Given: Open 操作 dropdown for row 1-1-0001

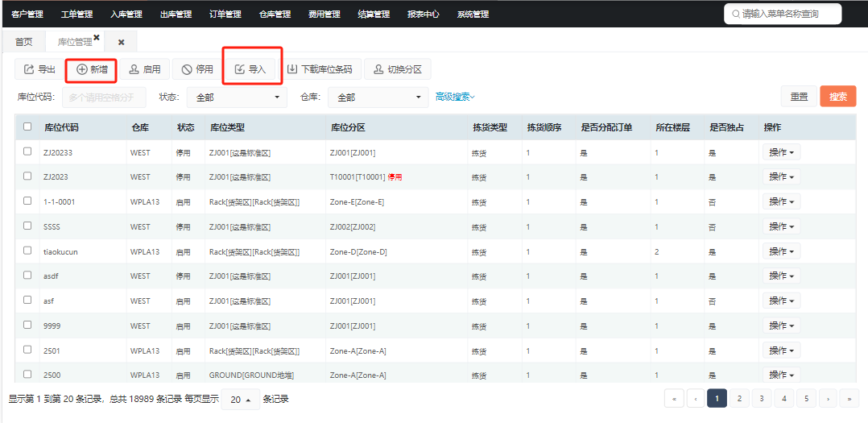Looking at the screenshot, I should click(782, 201).
